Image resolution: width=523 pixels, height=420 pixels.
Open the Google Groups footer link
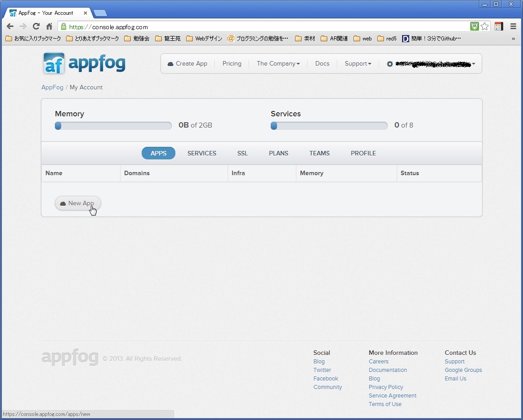(x=463, y=370)
